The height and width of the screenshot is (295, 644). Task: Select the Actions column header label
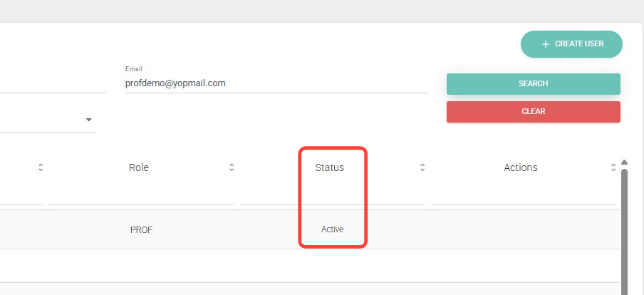pos(521,168)
